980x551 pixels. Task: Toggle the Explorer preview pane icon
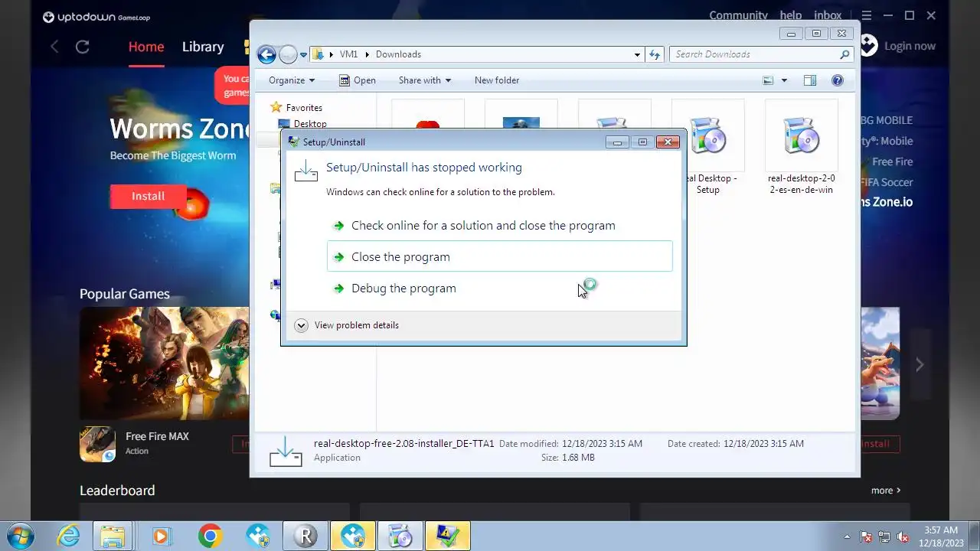pyautogui.click(x=810, y=80)
